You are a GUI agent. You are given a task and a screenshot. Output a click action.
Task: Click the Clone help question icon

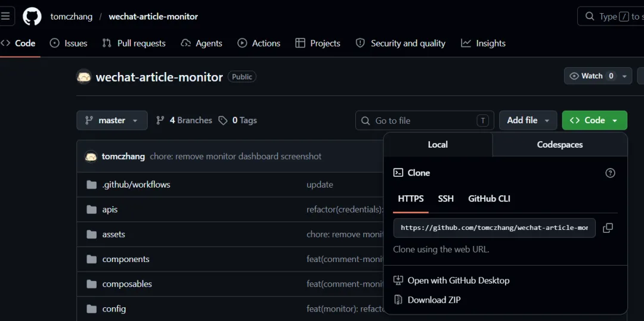coord(610,173)
